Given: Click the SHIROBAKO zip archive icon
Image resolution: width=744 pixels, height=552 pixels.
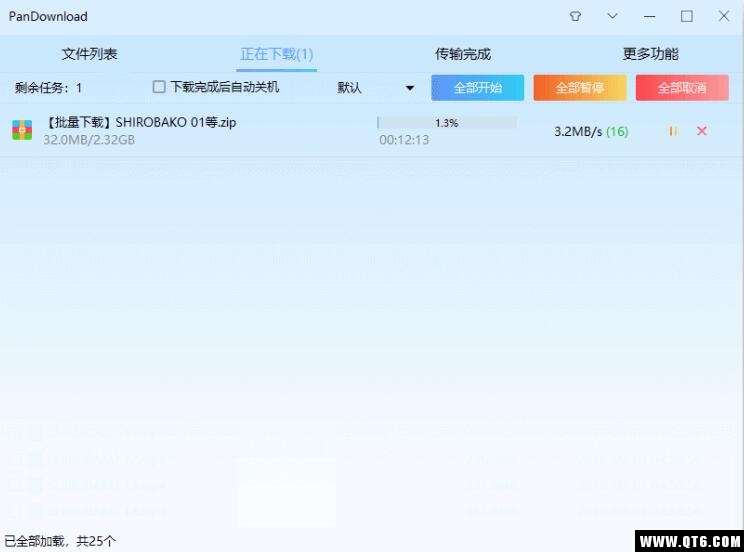Looking at the screenshot, I should click(22, 130).
